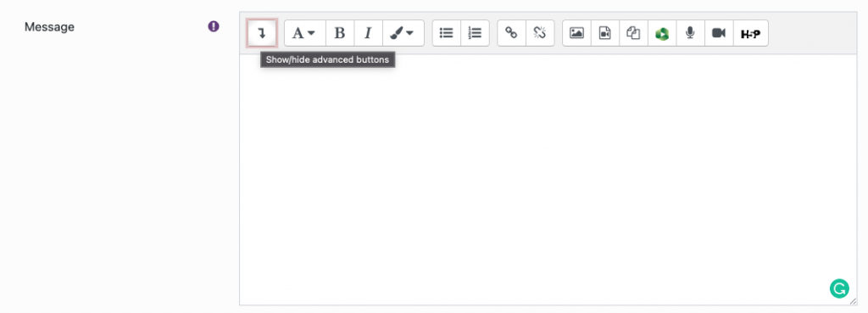Click the purple required field icon
868x313 pixels.
pyautogui.click(x=214, y=26)
